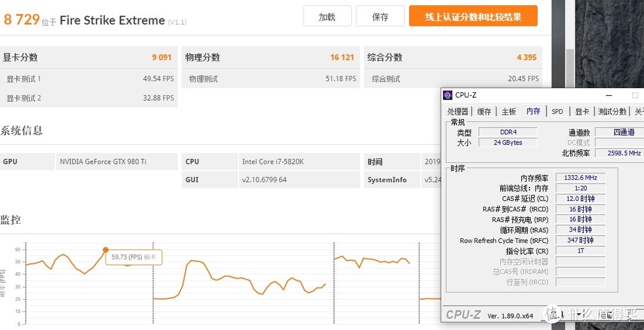This screenshot has width=644, height=330.
Task: Click the 物理分数 heading label
Action: tap(203, 57)
